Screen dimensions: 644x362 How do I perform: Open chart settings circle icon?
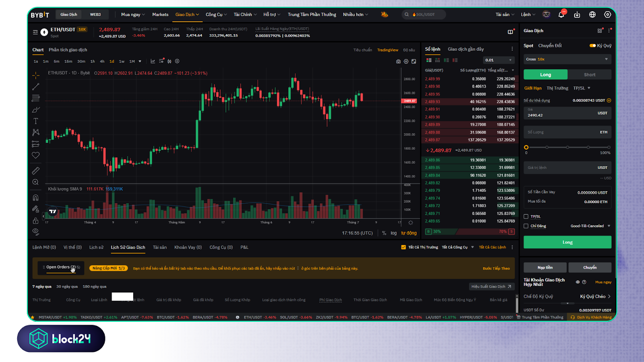click(406, 62)
